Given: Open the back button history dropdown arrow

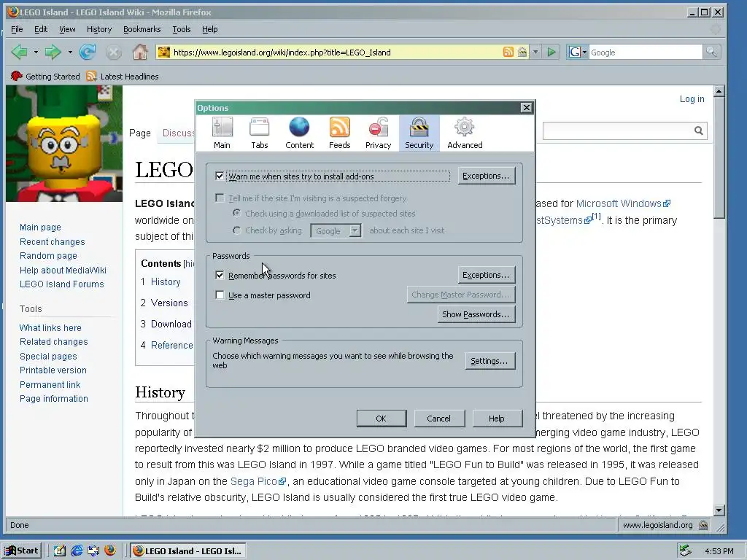Looking at the screenshot, I should coord(36,52).
